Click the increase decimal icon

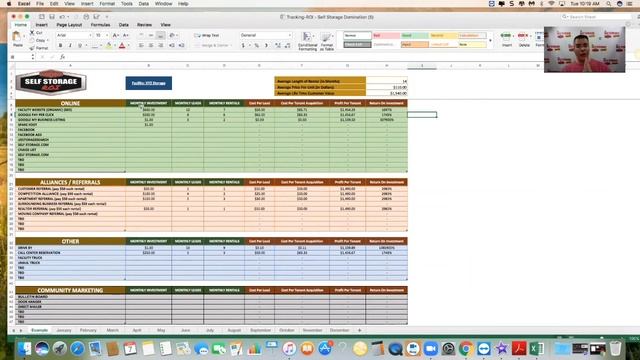coord(278,46)
